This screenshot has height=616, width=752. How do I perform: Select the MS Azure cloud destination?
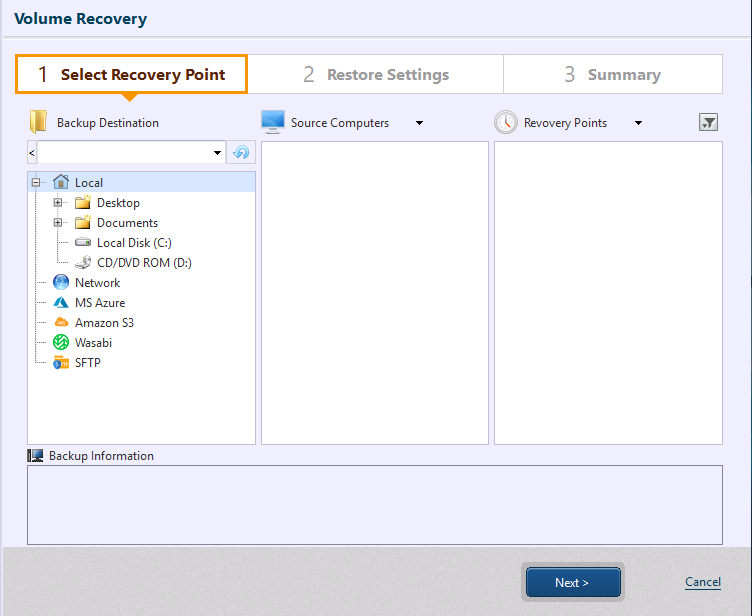[99, 303]
